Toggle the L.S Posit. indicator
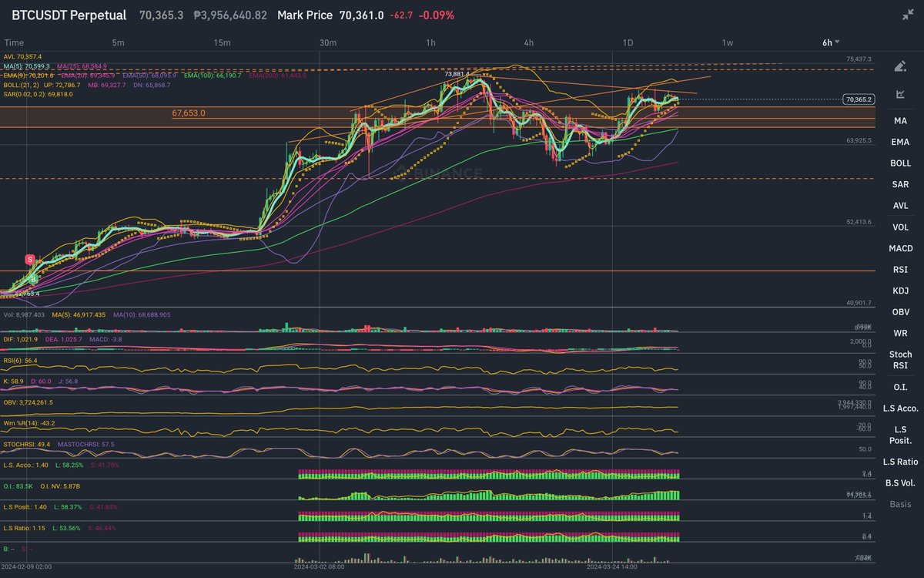Screen dimensions: 924x578 point(900,435)
